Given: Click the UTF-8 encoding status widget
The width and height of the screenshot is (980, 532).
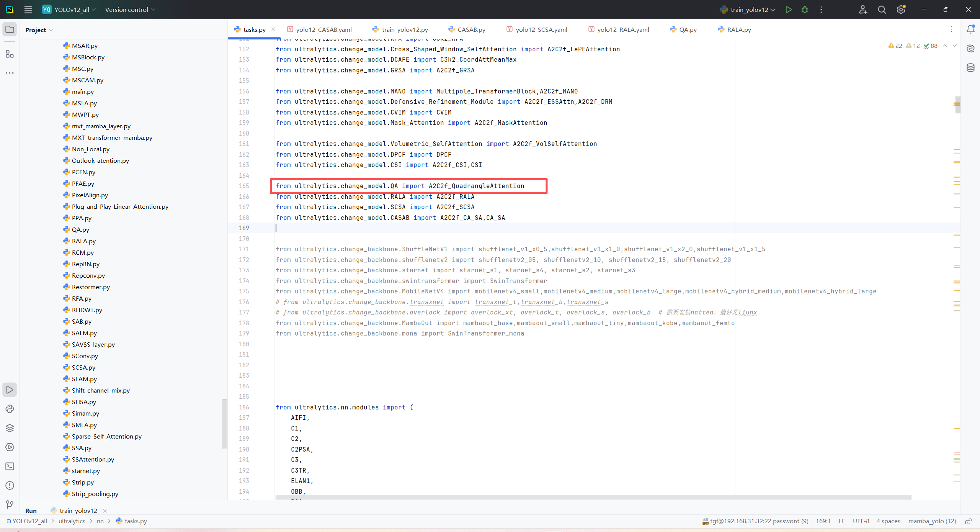Looking at the screenshot, I should pos(861,521).
